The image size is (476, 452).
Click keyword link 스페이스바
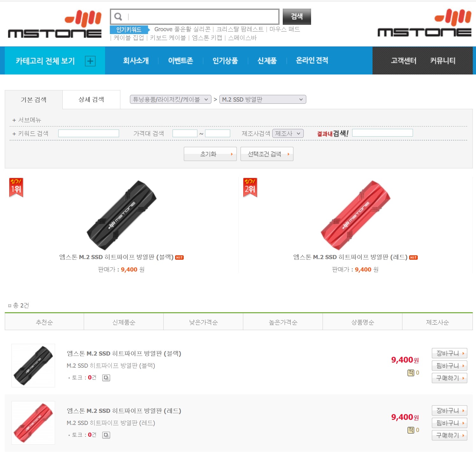pos(242,38)
